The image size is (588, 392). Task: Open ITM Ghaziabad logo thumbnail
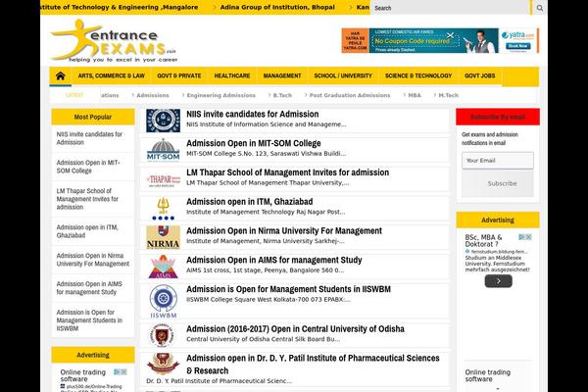[163, 209]
